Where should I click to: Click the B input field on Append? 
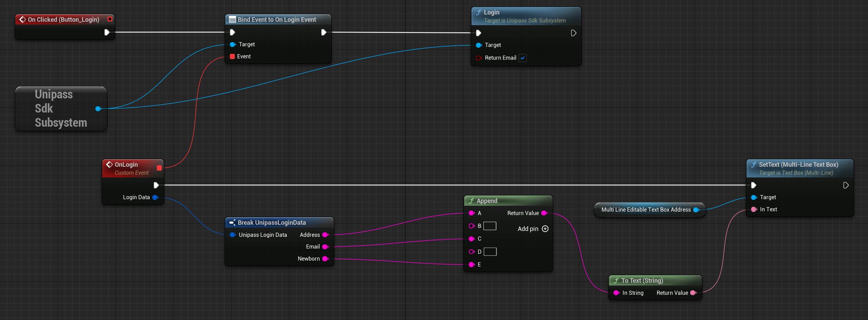[489, 226]
